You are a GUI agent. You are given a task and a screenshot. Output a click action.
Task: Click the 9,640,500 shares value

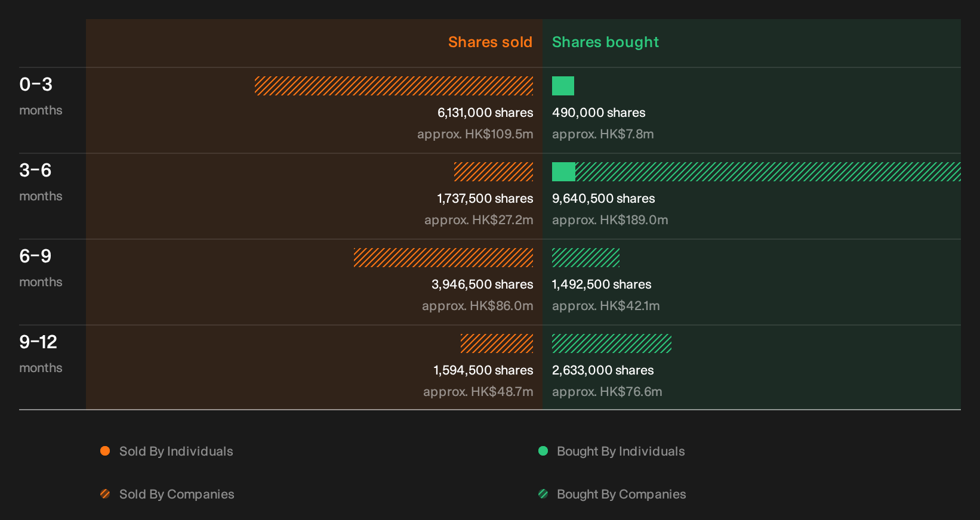coord(603,199)
